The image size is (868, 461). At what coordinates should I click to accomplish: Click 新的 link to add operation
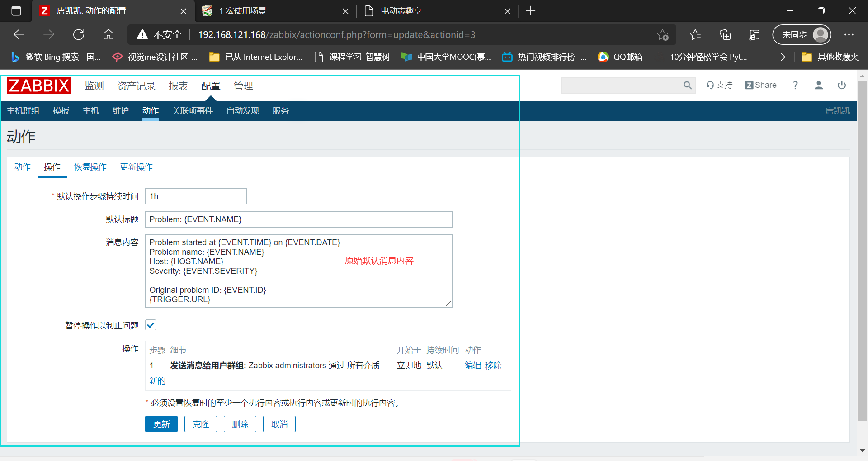pos(157,381)
